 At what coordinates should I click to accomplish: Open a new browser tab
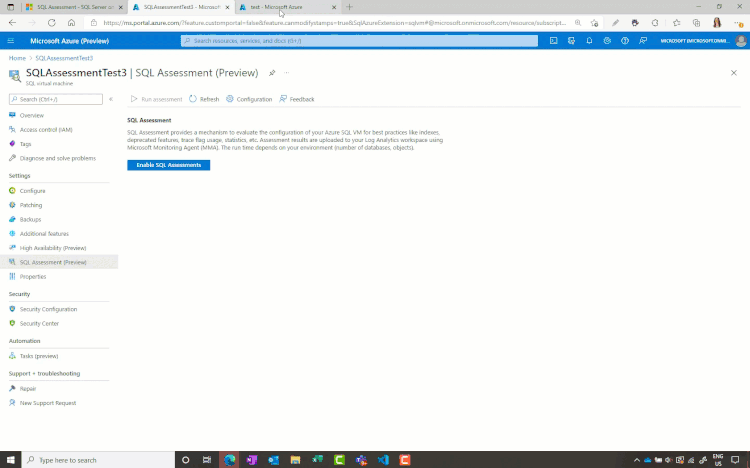(350, 7)
